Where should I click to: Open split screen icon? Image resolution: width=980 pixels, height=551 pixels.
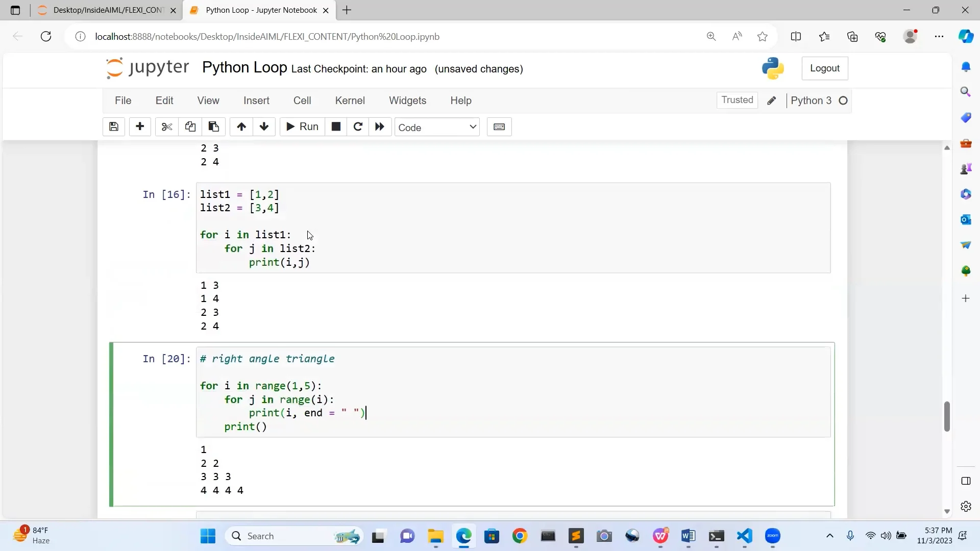(796, 36)
